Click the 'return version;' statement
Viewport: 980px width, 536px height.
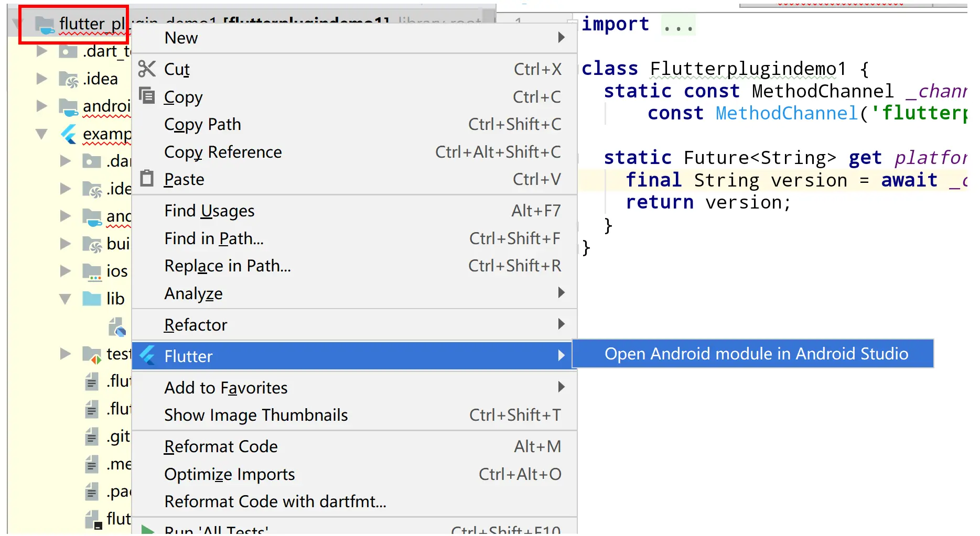pyautogui.click(x=708, y=202)
